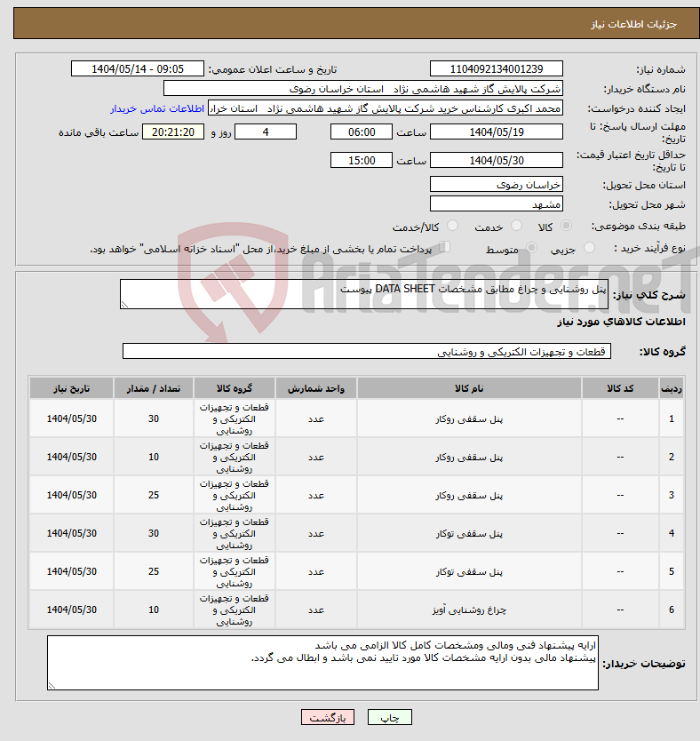Click the buyer organization name field
700x741 pixels.
coord(363,89)
